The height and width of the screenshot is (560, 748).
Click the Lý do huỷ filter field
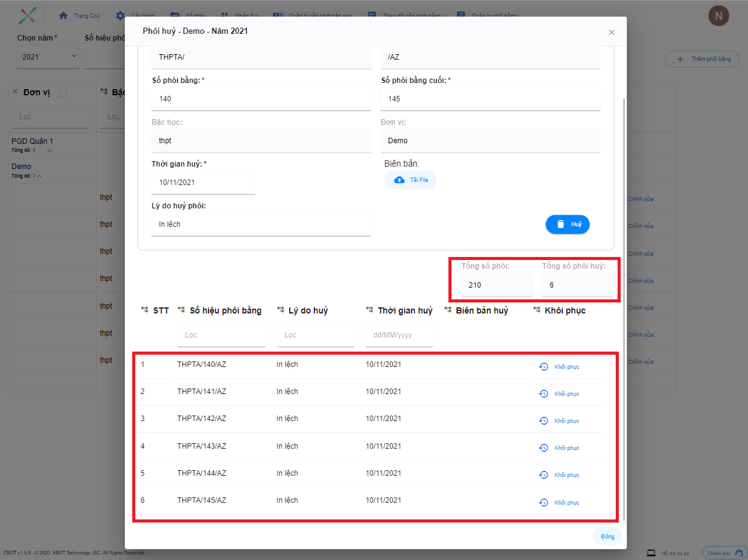point(316,335)
